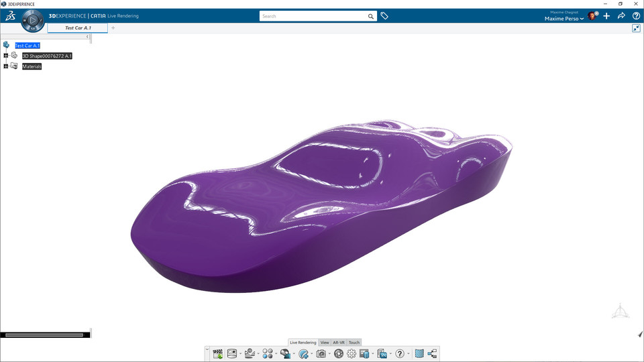
Task: Open dropdown arrow next to scene landscape icon
Action: coord(258,354)
